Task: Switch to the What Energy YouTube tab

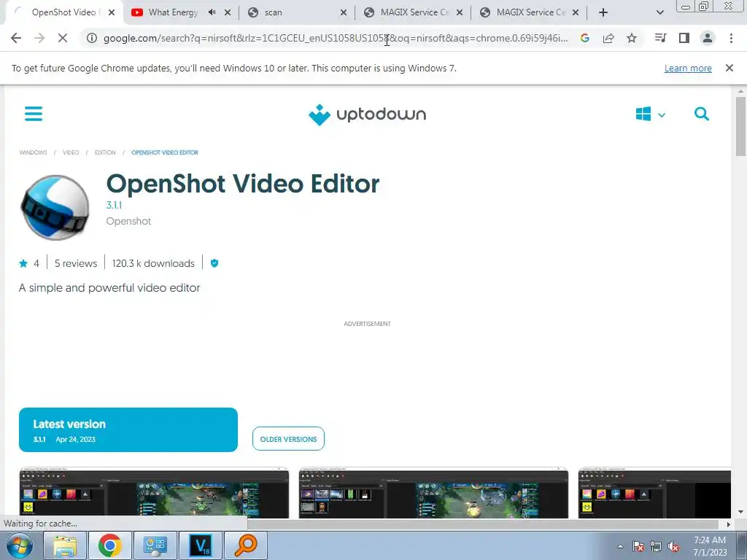Action: click(172, 12)
